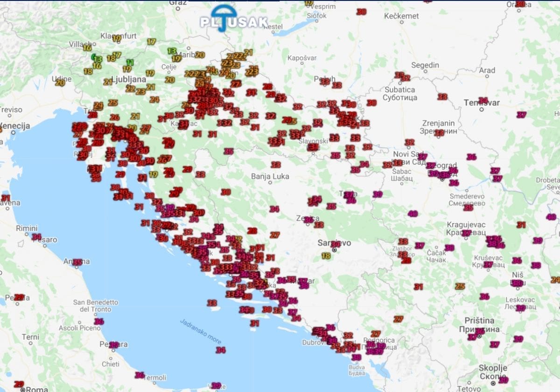Open the green 13 marker near Maribor
This screenshot has height=392, width=560.
pyautogui.click(x=172, y=51)
